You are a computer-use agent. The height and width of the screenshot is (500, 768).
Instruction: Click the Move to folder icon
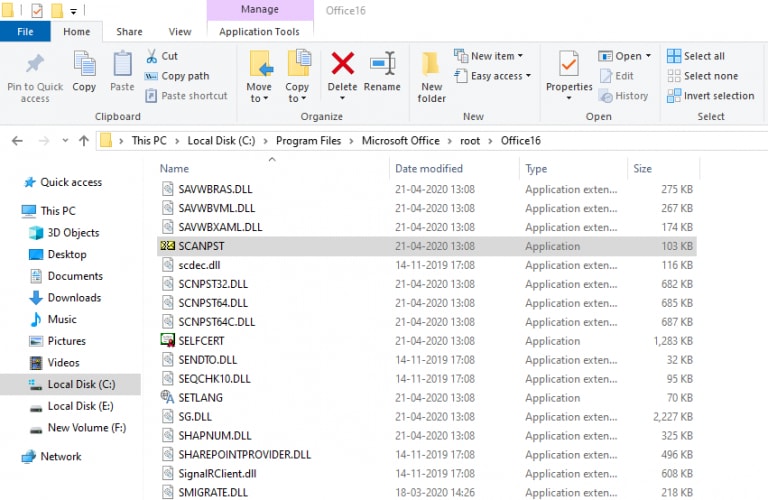click(x=261, y=64)
